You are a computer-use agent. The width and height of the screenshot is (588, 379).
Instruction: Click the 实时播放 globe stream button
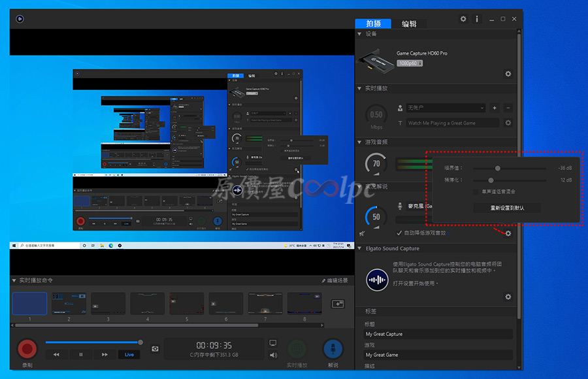pos(297,349)
